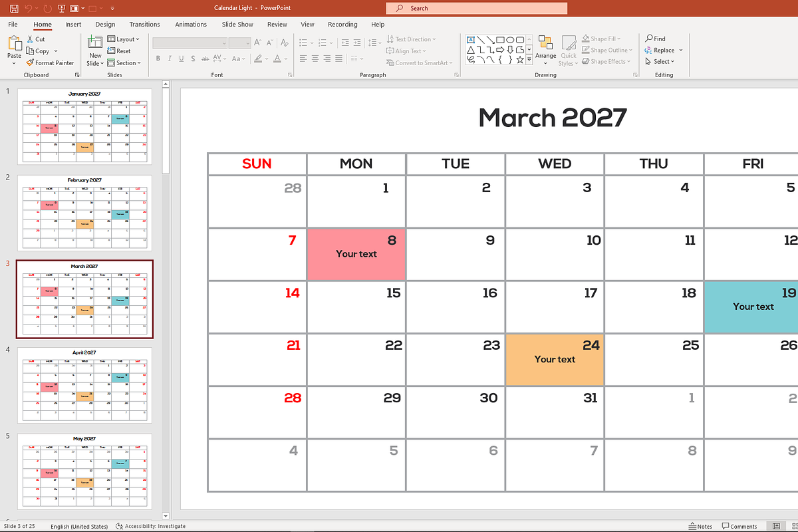Cut the selection with scissors icon
Viewport: 798px width, 532px height.
(31, 39)
